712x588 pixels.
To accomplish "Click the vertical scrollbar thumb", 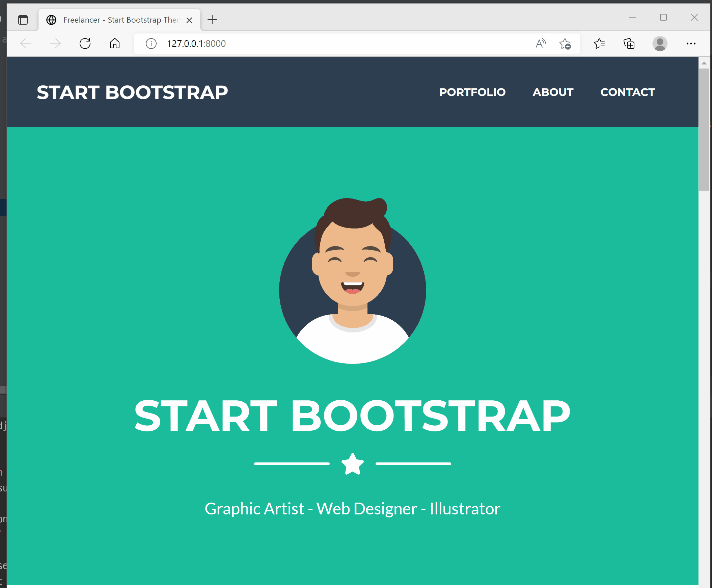I will (x=704, y=130).
